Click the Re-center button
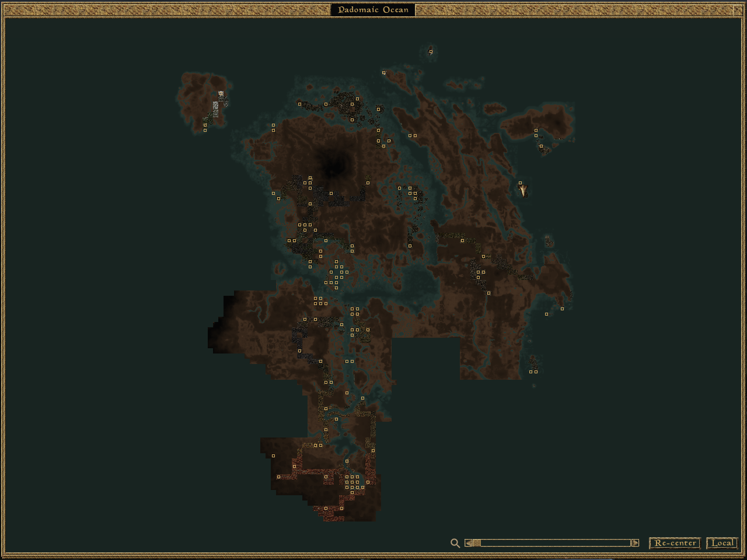This screenshot has height=560, width=747. [675, 543]
